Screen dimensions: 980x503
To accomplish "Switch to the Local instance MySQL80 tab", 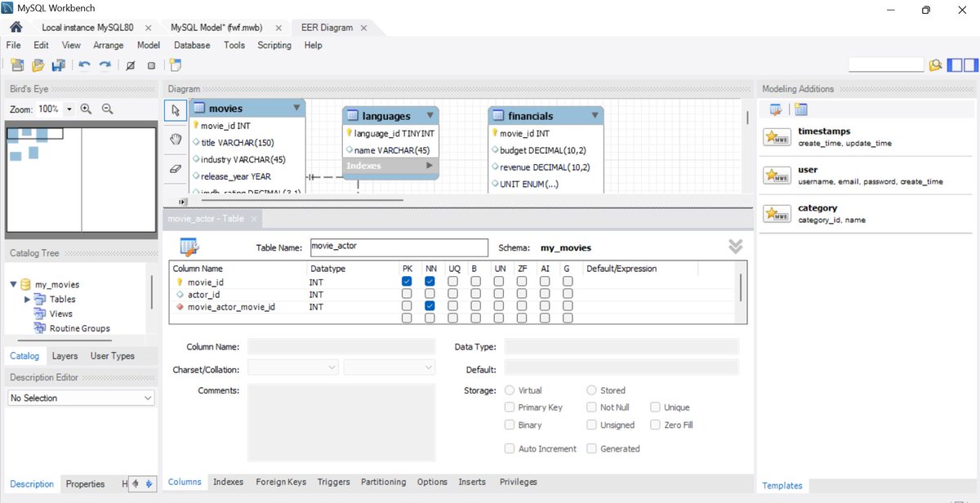I will 87,27.
